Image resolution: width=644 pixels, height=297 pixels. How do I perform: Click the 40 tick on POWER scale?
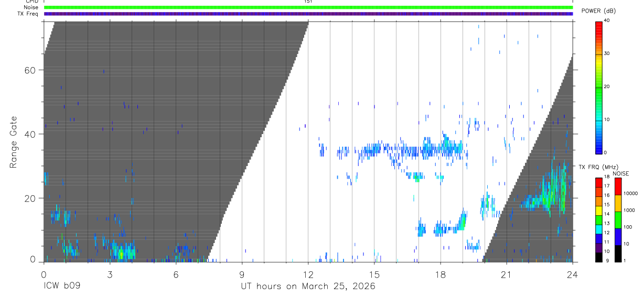coord(607,20)
